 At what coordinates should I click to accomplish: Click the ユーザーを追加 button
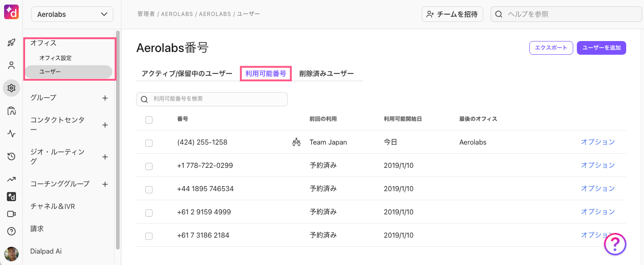coord(602,48)
